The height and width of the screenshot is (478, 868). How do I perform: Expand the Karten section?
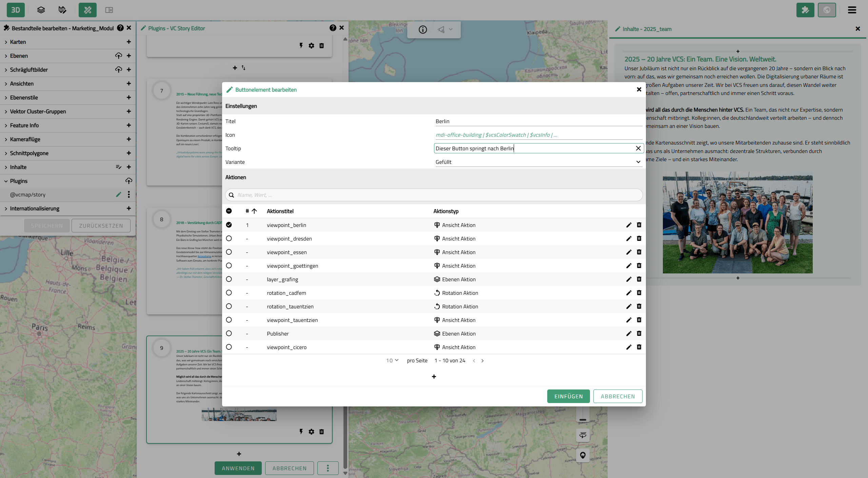[6, 42]
